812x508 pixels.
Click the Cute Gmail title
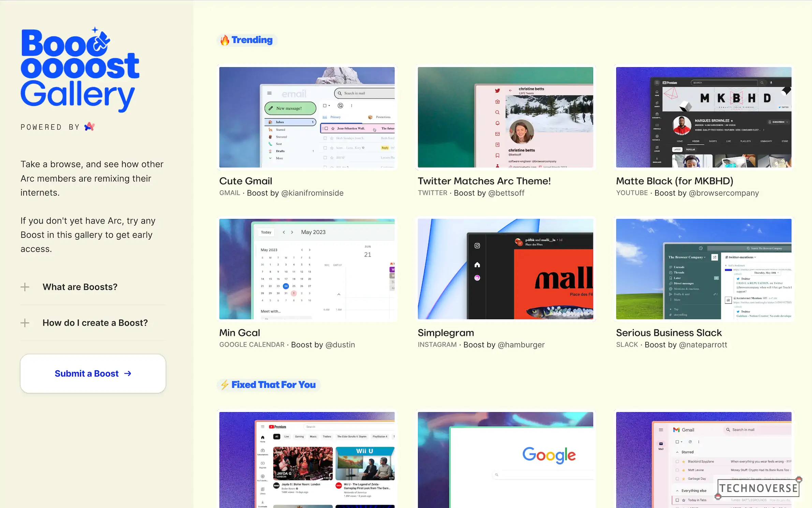(x=246, y=181)
